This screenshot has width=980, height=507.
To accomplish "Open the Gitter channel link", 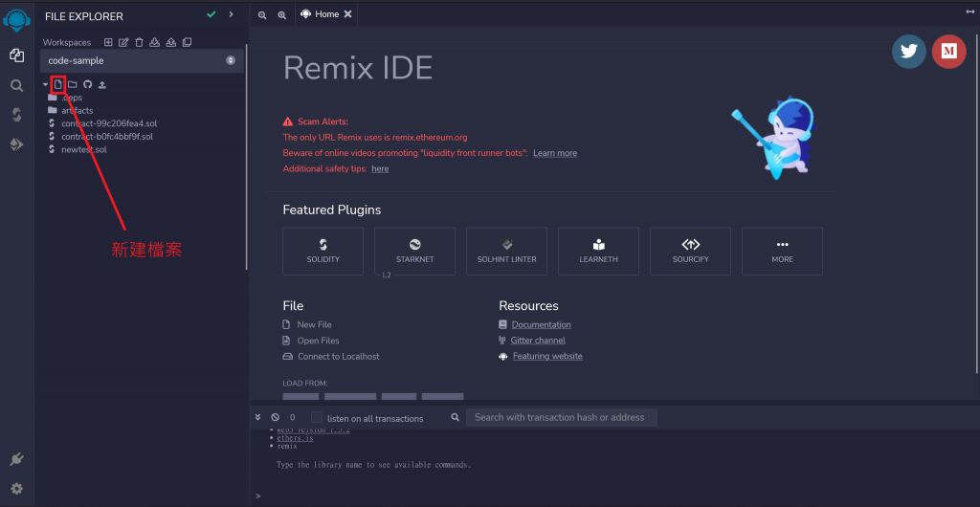I will pyautogui.click(x=538, y=341).
